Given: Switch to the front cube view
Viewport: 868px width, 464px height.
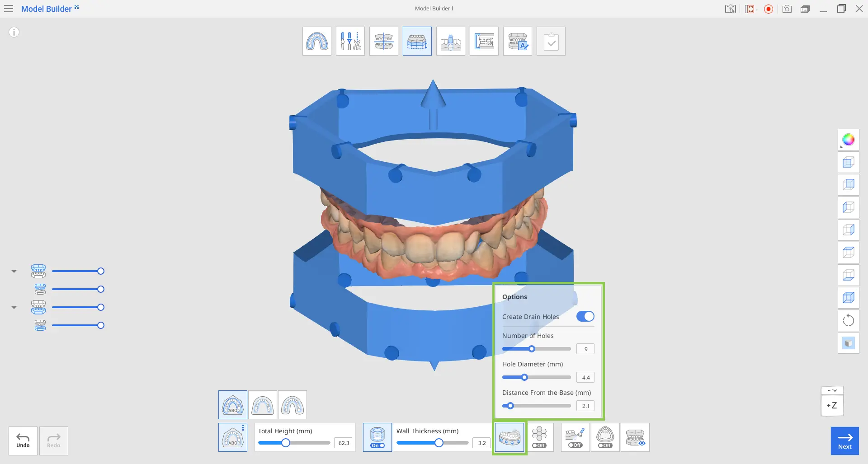Looking at the screenshot, I should tap(849, 162).
